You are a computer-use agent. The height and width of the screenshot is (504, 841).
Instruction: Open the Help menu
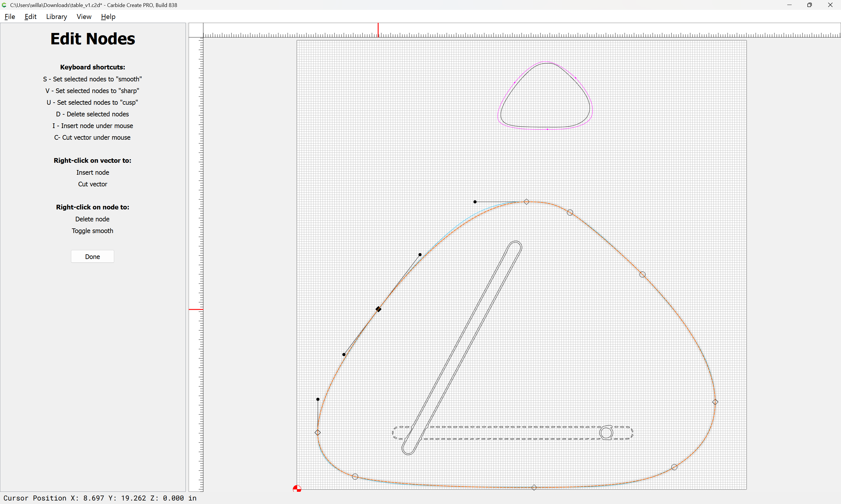108,17
